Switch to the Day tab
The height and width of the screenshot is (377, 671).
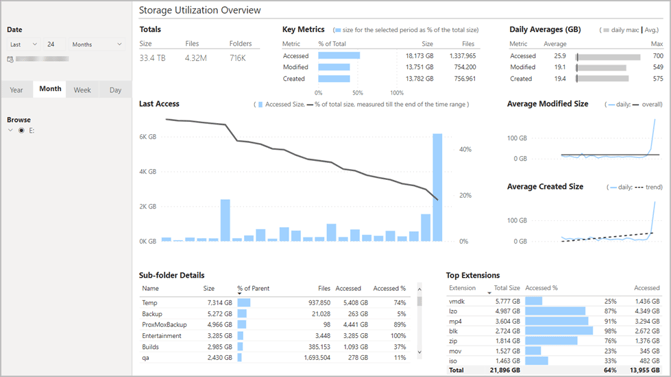115,90
